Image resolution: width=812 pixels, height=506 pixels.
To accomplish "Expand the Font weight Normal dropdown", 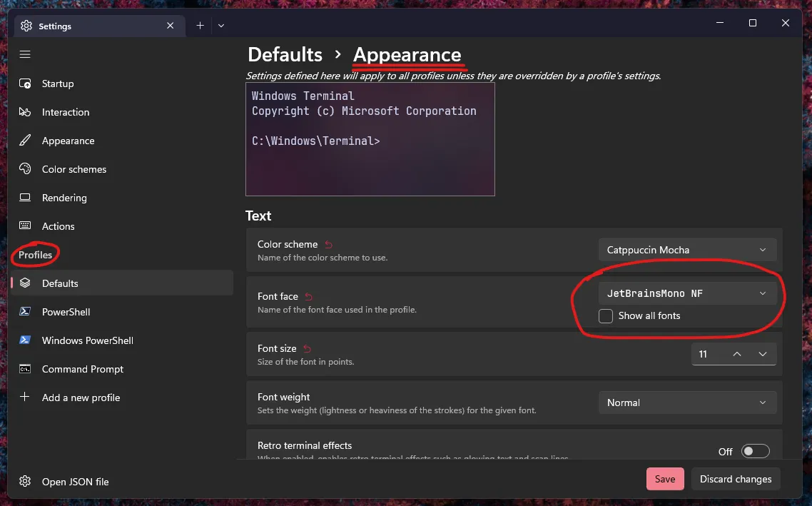I will pyautogui.click(x=686, y=403).
